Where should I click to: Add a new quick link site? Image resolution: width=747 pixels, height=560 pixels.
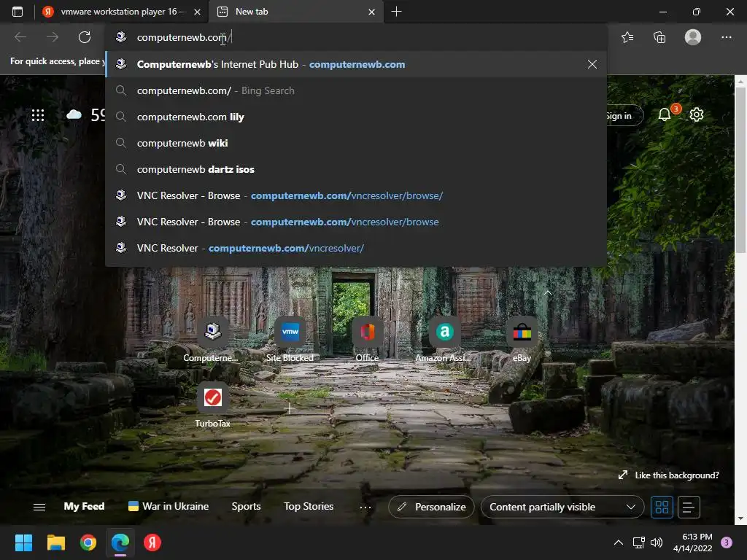[x=289, y=408]
